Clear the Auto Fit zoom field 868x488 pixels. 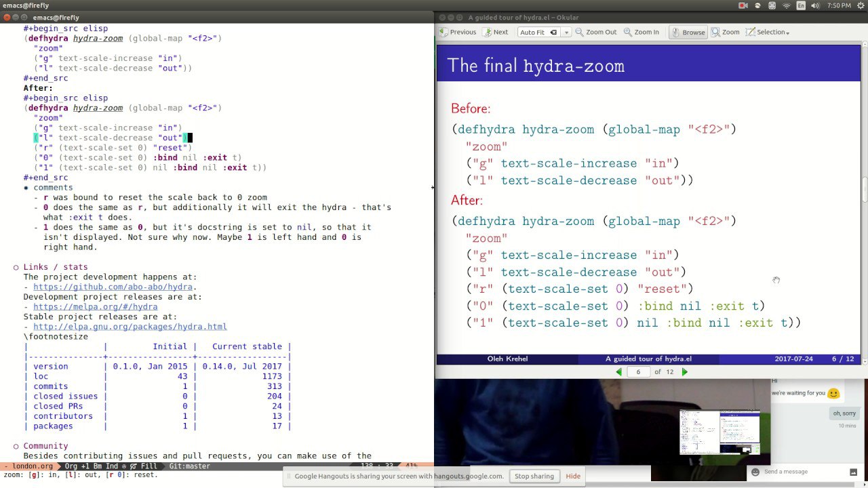(553, 32)
